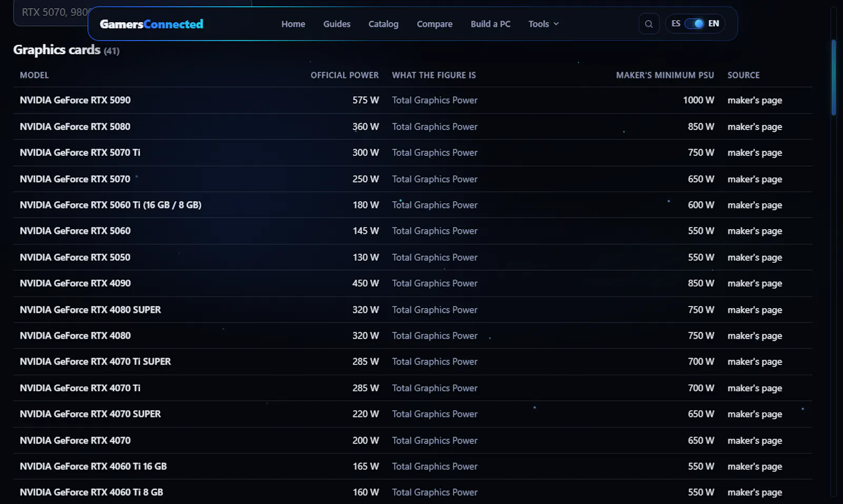Open maker's page link for RTX 4090

[754, 283]
